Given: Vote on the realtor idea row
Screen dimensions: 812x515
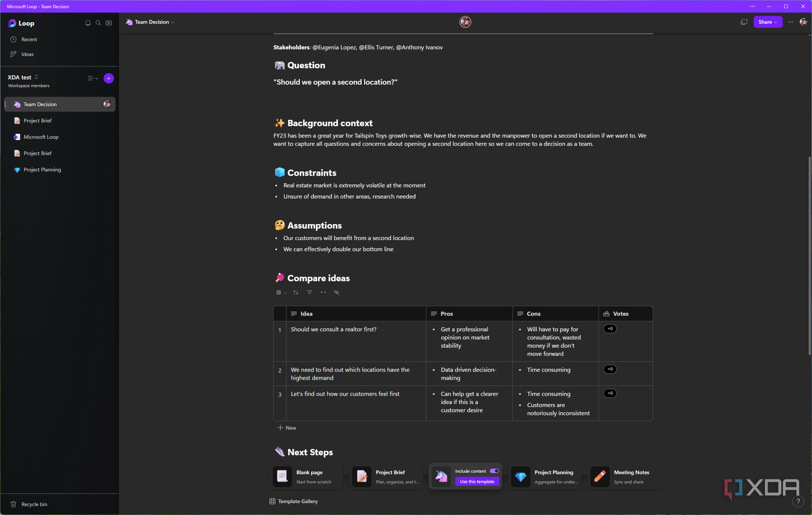Looking at the screenshot, I should [610, 329].
